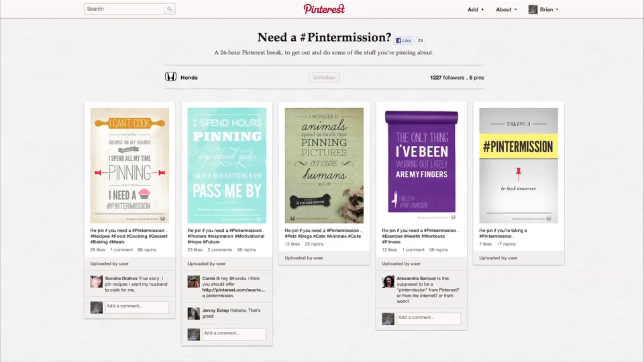Image resolution: width=644 pixels, height=362 pixels.
Task: Open Sondra Drahos's commenter avatar
Action: (96, 281)
